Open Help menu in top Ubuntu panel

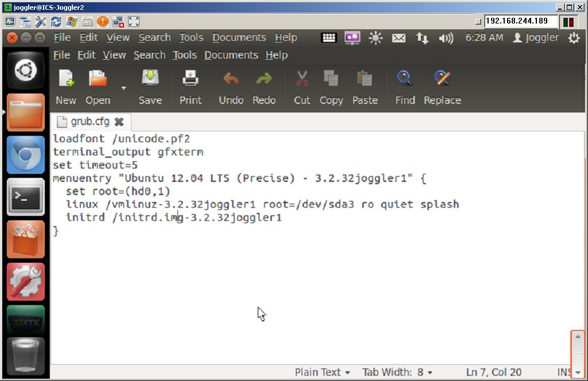pyautogui.click(x=286, y=37)
